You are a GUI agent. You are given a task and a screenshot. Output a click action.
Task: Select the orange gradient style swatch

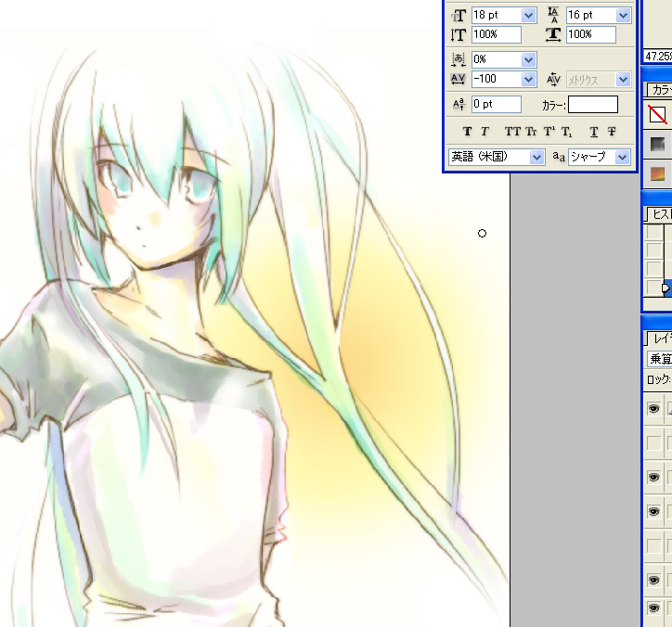click(x=657, y=173)
